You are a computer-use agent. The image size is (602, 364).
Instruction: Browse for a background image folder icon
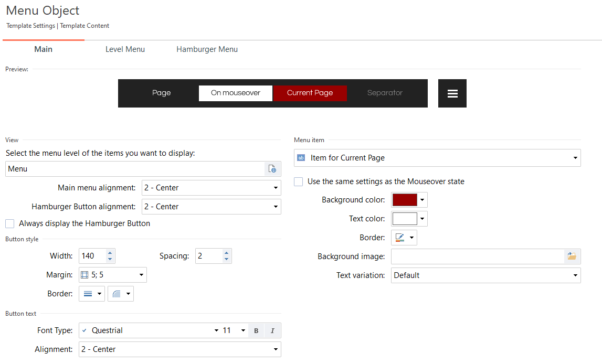(572, 256)
